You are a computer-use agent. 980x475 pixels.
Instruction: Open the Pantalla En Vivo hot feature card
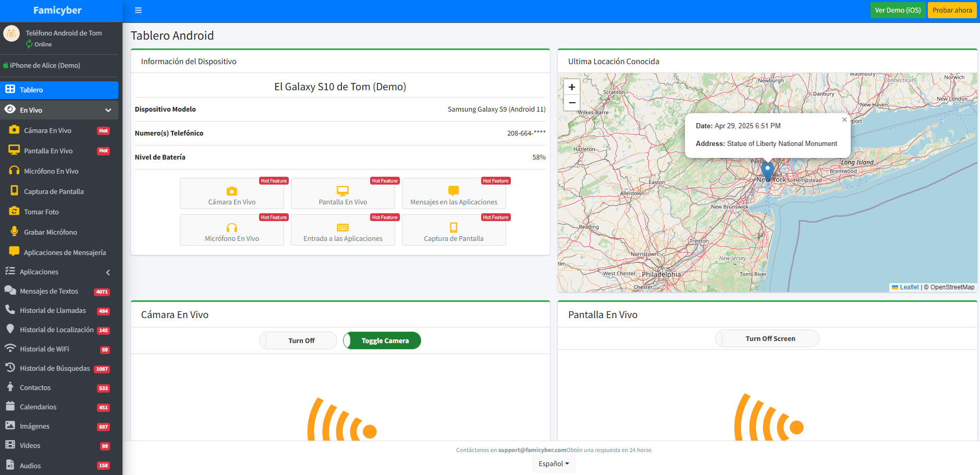coord(343,193)
